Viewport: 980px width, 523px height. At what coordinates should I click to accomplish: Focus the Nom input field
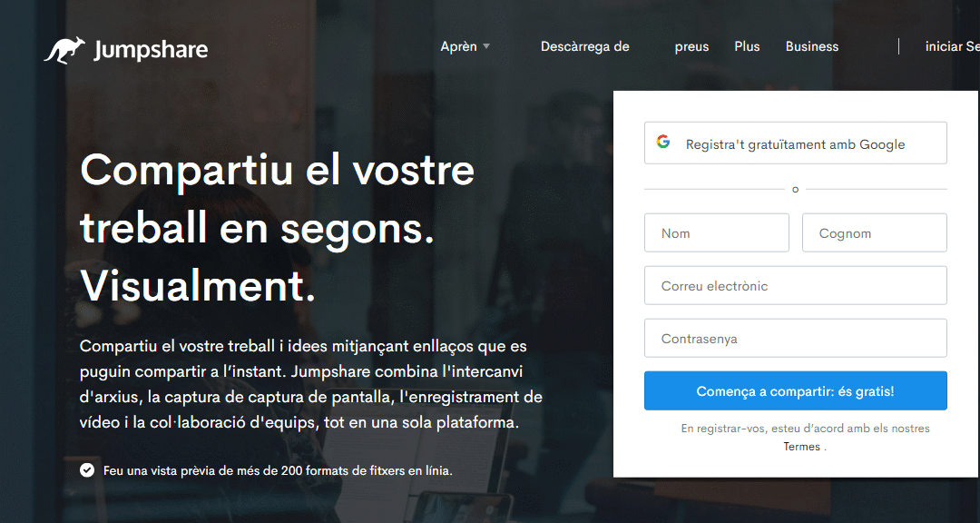(x=717, y=232)
